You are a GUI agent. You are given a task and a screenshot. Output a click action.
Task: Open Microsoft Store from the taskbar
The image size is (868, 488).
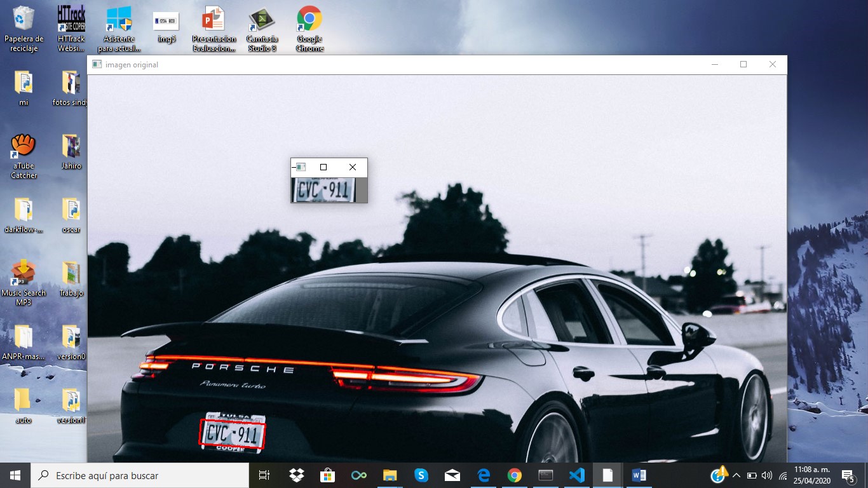[x=327, y=475]
